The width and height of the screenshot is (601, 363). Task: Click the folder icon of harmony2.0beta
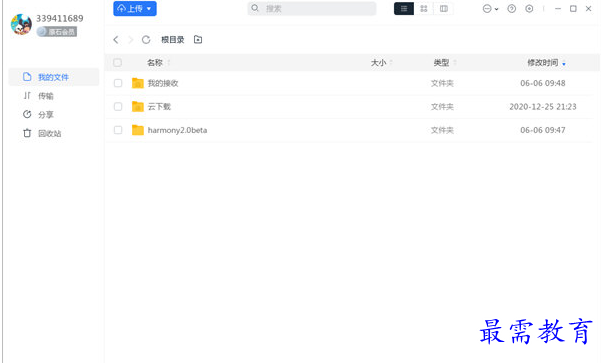pos(138,130)
